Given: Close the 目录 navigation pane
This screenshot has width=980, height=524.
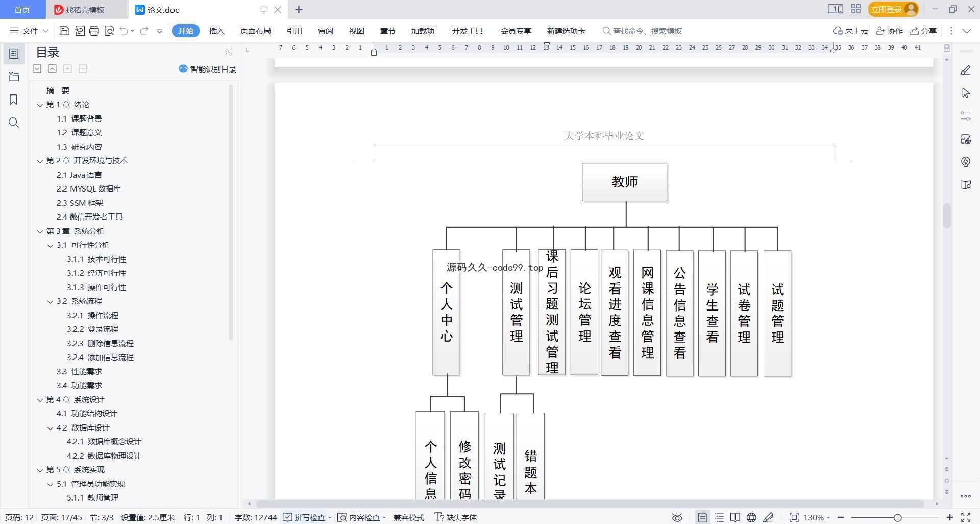Looking at the screenshot, I should pyautogui.click(x=229, y=52).
